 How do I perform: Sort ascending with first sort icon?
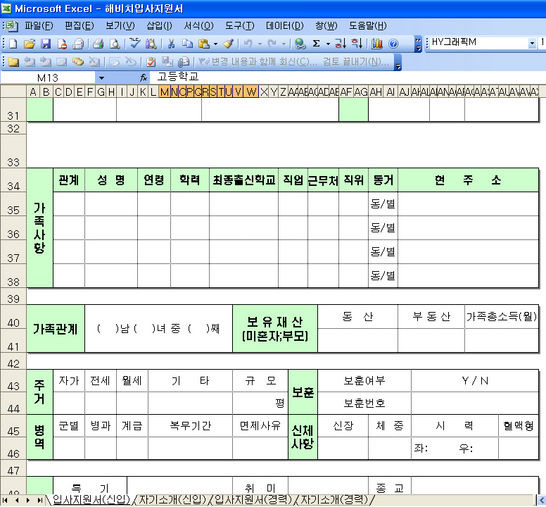[341, 44]
